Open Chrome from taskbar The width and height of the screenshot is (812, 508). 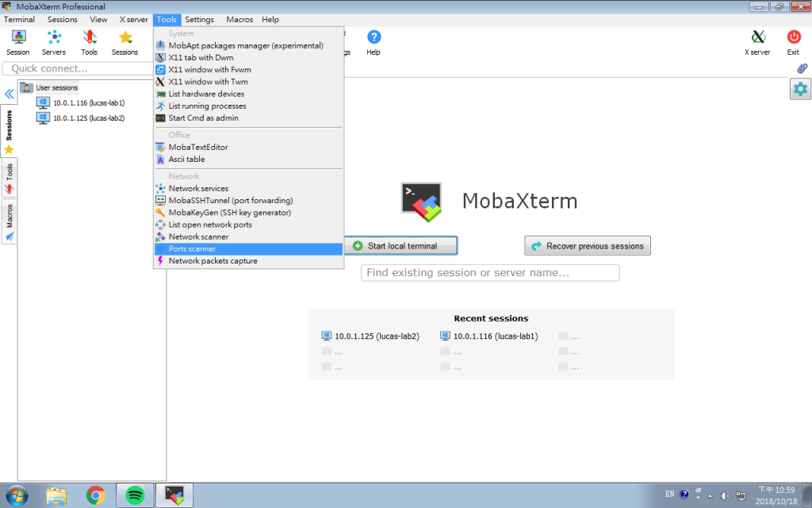click(96, 495)
